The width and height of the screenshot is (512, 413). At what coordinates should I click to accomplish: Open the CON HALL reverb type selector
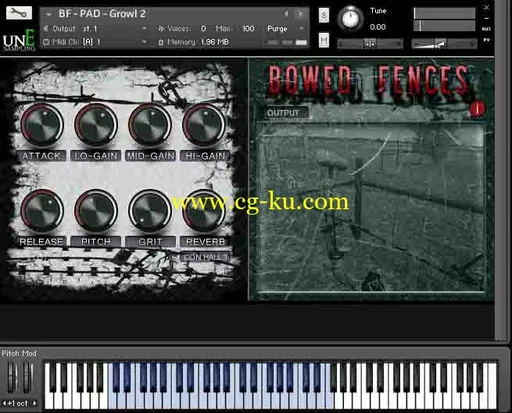pyautogui.click(x=204, y=257)
